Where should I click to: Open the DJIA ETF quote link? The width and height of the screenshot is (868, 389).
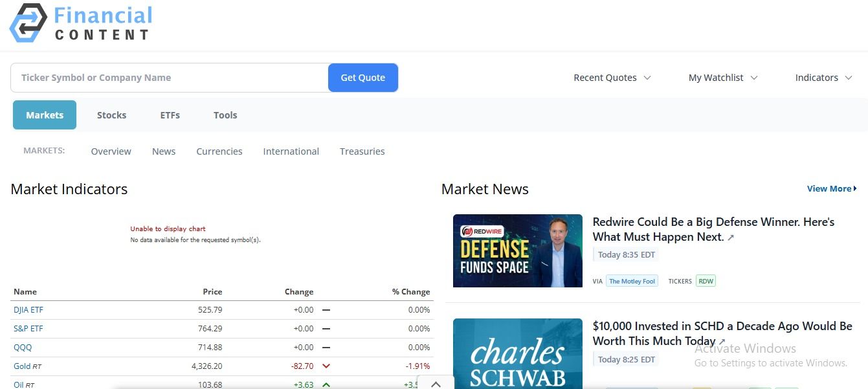(x=28, y=310)
